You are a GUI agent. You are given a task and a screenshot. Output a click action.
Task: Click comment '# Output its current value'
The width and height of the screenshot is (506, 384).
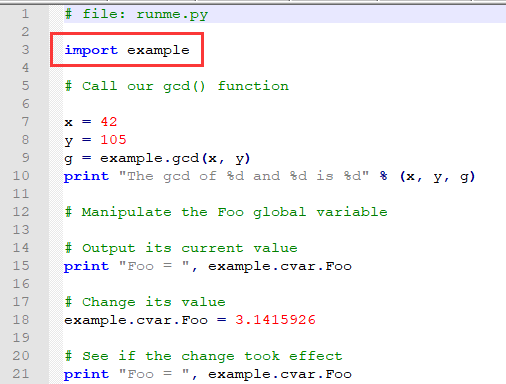[181, 248]
